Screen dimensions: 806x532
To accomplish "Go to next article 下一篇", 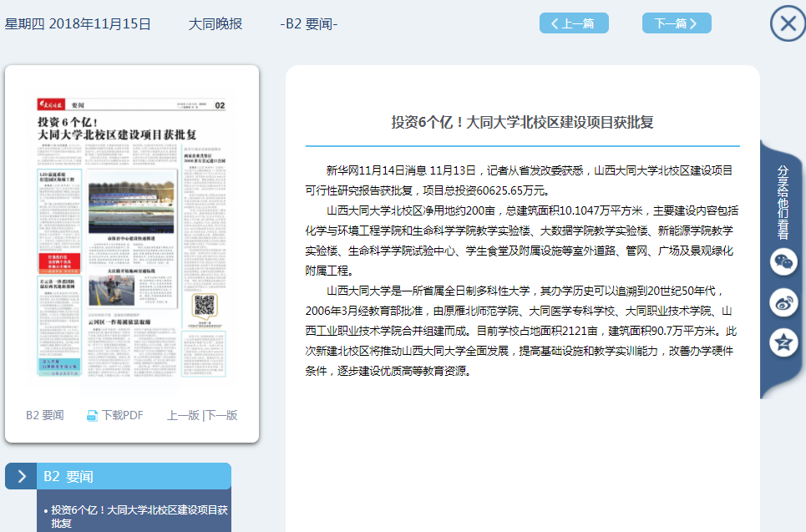I will click(677, 23).
